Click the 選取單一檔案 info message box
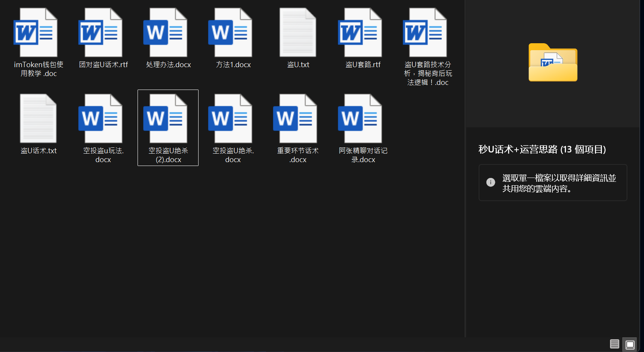The height and width of the screenshot is (352, 644). 552,183
